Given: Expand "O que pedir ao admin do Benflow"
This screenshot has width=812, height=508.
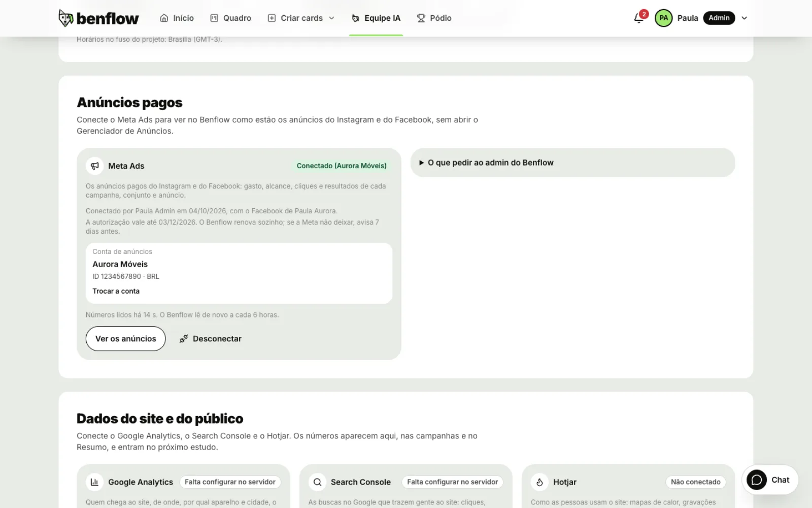Looking at the screenshot, I should [572, 163].
